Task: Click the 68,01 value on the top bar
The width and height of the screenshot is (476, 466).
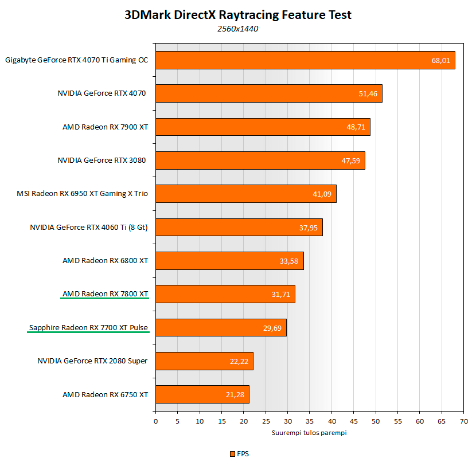Action: click(441, 61)
